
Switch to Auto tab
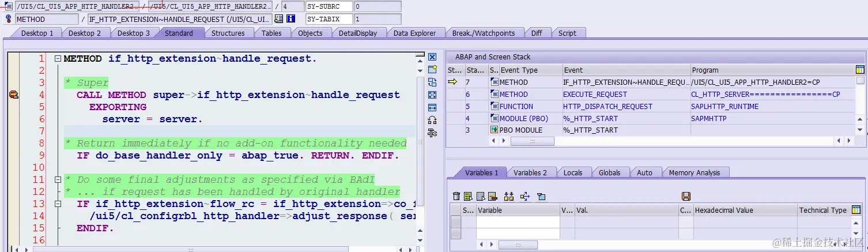tap(644, 172)
